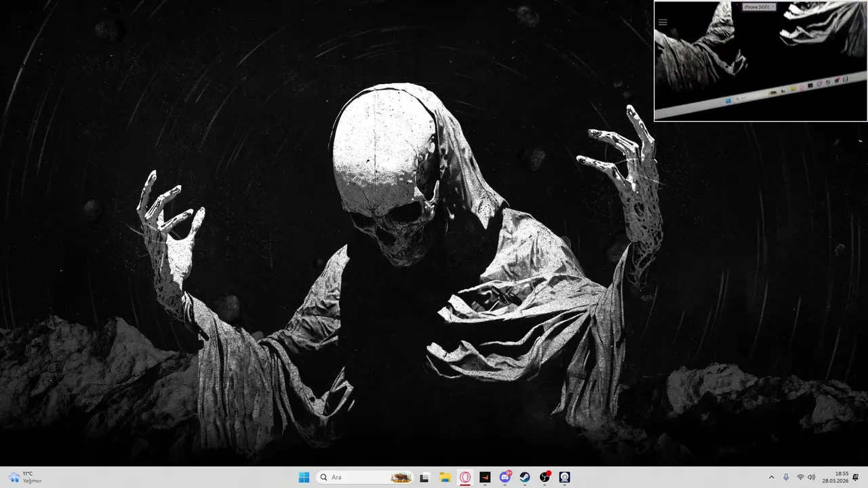Open the black app with orange arrow
The width and height of the screenshot is (868, 488).
pos(485,477)
